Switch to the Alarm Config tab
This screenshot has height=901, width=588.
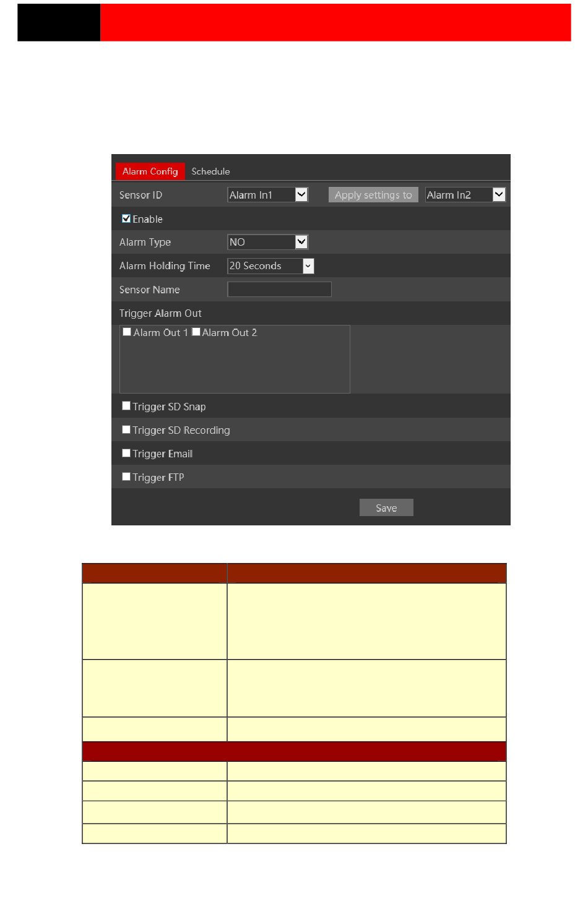click(x=150, y=171)
